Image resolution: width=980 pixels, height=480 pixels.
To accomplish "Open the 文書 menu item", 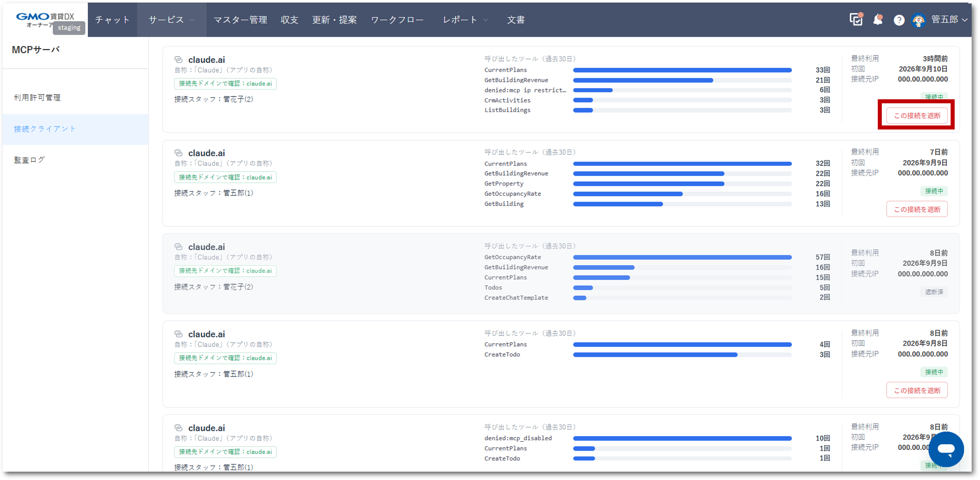I will (516, 20).
